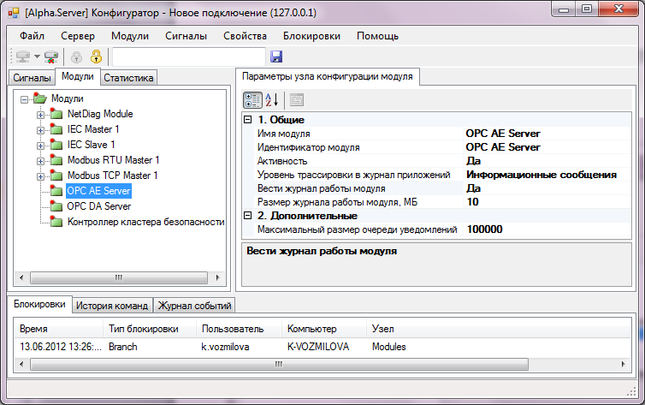
Task: Expand the IEC Slave 1 node
Action: (40, 146)
